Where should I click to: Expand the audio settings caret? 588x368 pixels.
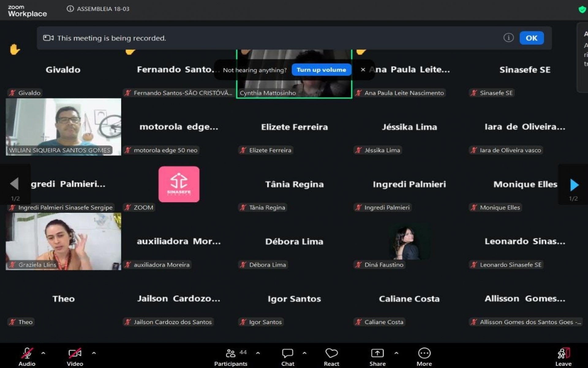(x=43, y=353)
